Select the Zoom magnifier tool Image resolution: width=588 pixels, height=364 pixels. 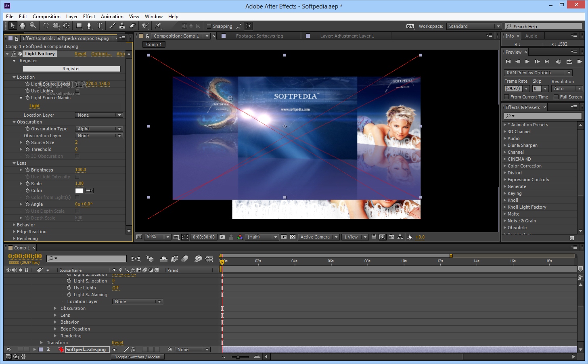point(33,26)
